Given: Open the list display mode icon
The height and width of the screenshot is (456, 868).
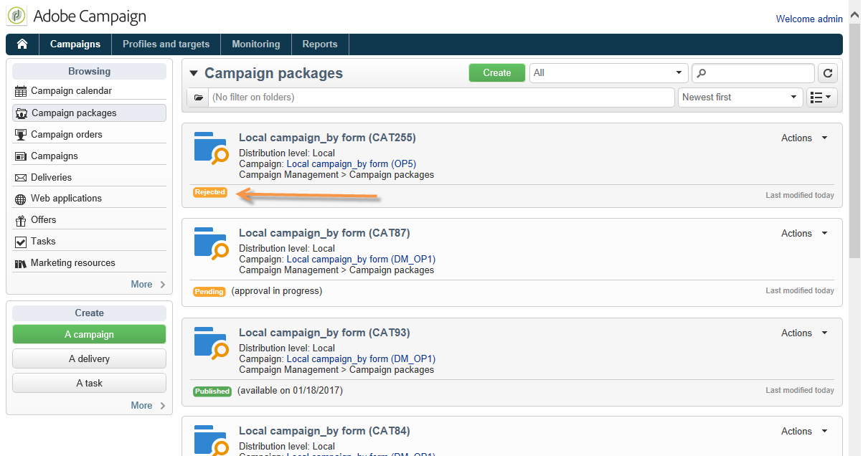Looking at the screenshot, I should [822, 97].
